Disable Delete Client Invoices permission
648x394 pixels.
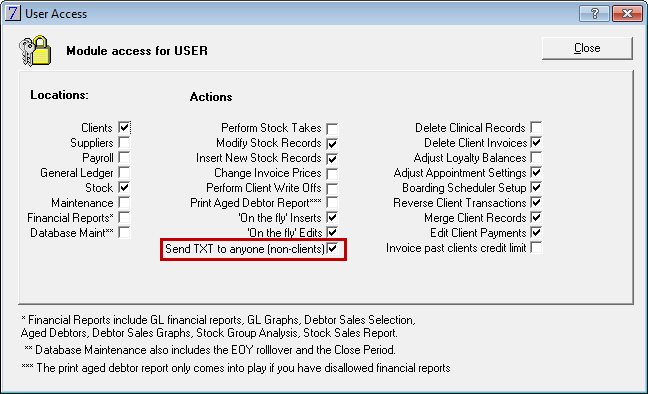click(x=536, y=143)
